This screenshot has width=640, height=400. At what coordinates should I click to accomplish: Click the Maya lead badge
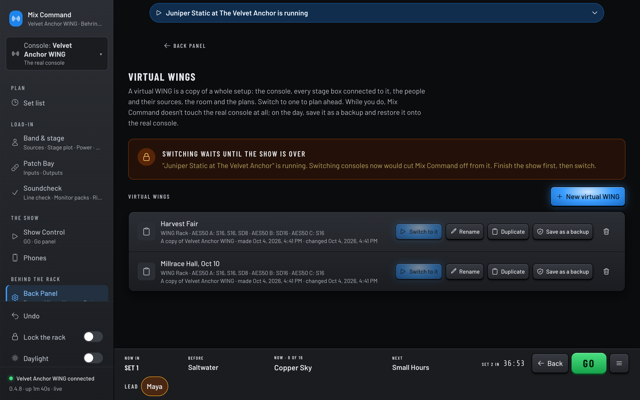pos(154,387)
